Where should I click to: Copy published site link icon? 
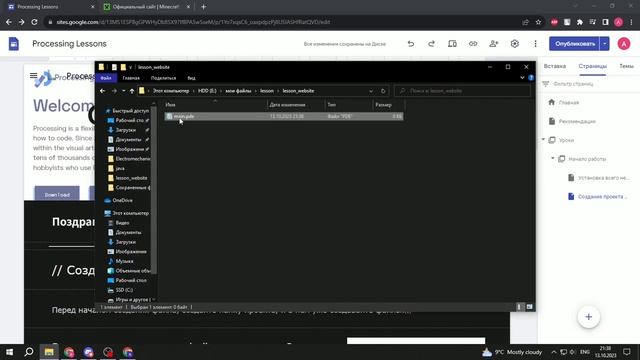pyautogui.click(x=473, y=44)
